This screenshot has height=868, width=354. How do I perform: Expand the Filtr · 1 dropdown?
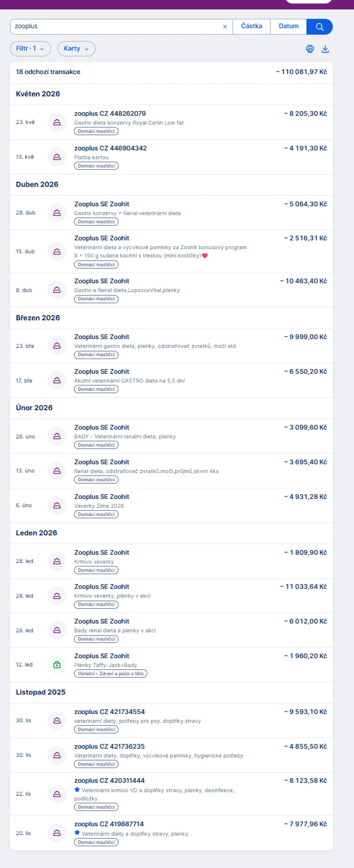30,48
